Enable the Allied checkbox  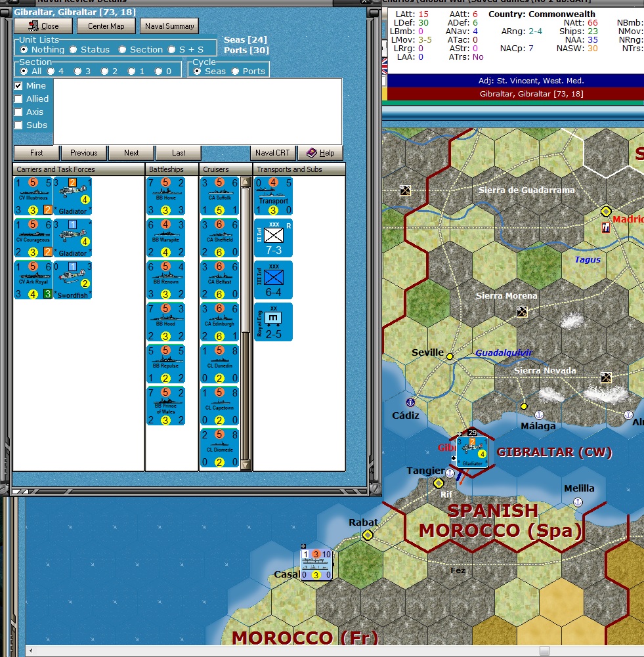click(18, 99)
